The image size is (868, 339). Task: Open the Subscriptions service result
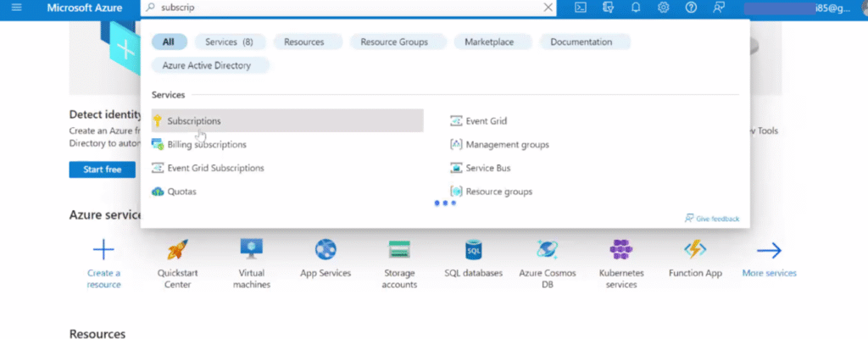pyautogui.click(x=287, y=120)
